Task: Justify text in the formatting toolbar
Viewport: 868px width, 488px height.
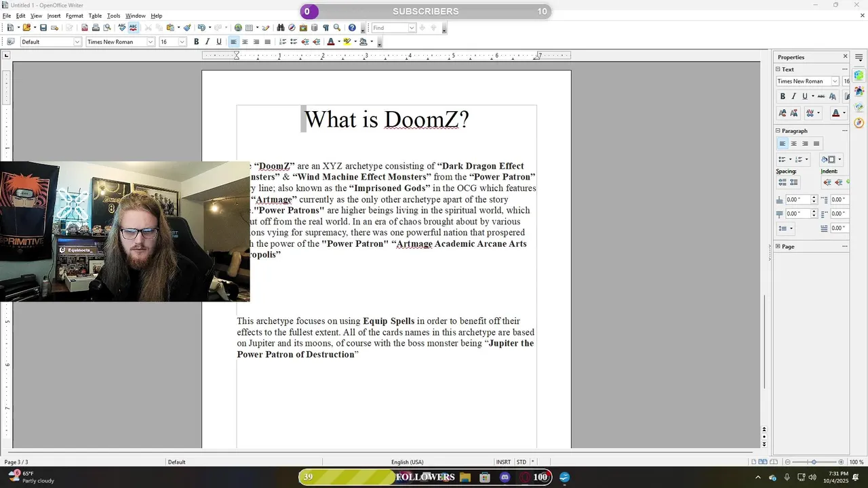Action: coord(267,42)
